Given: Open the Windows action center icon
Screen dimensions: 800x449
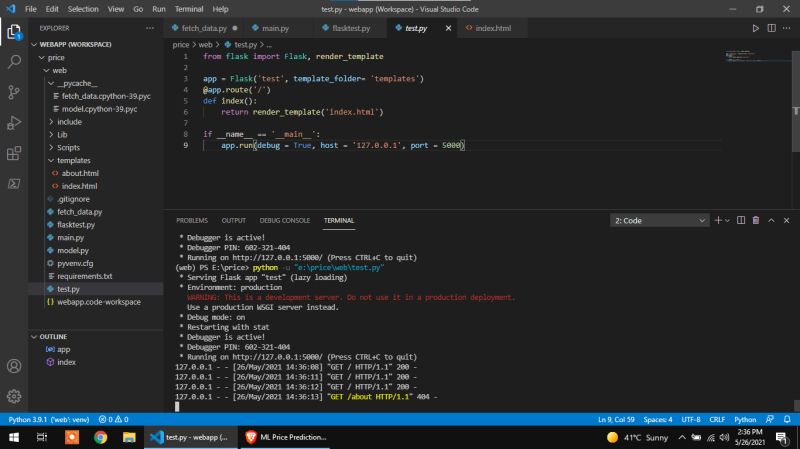Looking at the screenshot, I should click(x=781, y=437).
